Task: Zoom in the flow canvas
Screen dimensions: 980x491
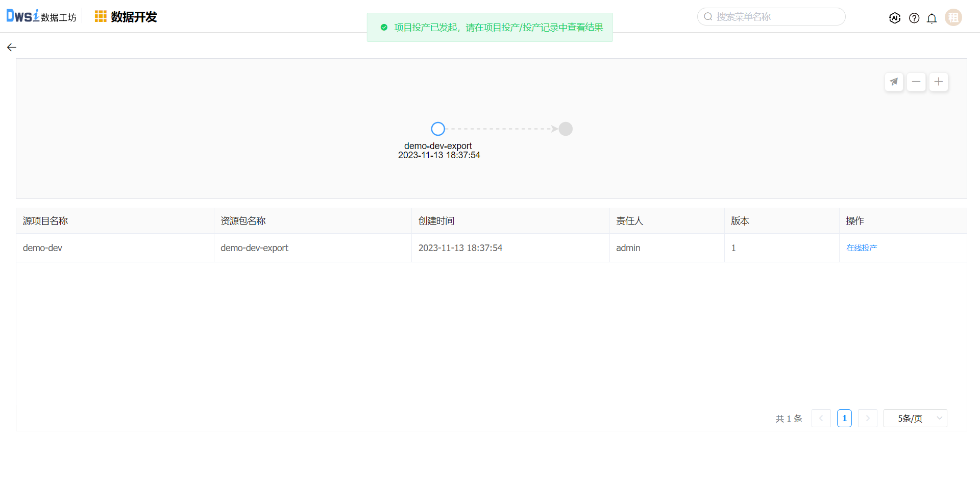Action: point(938,82)
